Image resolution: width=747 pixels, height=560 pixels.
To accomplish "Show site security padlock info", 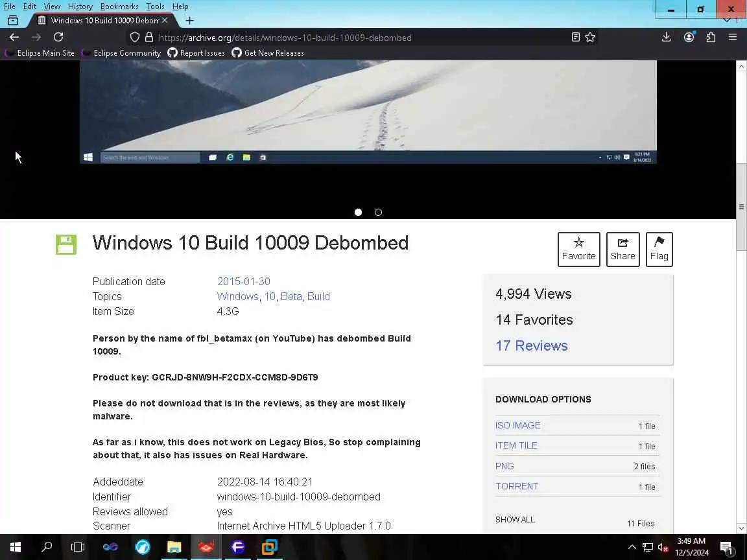I will 149,37.
